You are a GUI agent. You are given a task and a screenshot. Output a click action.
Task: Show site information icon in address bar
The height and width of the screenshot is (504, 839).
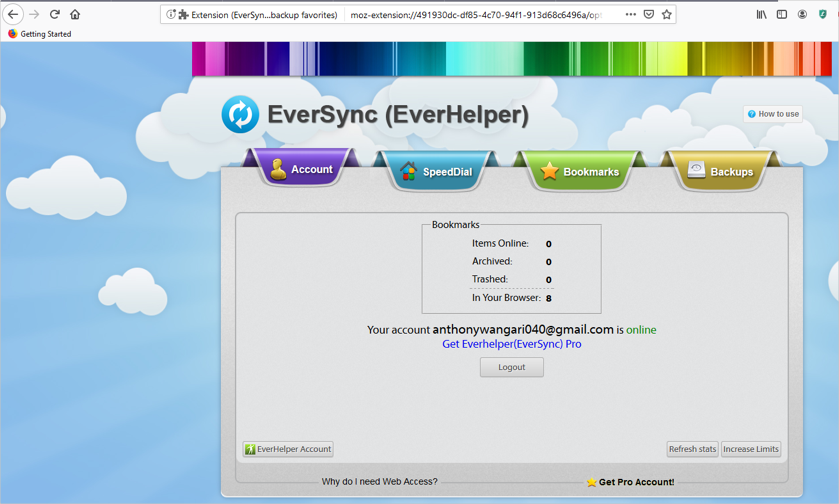[170, 14]
